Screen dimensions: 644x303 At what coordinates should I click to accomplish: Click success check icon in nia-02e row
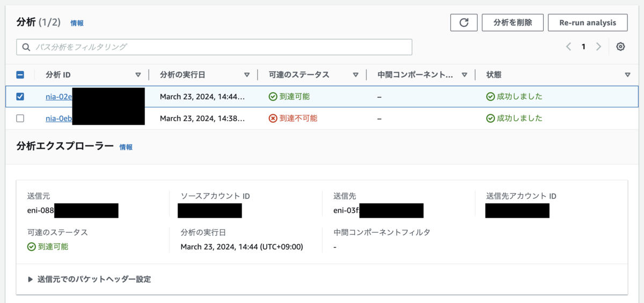tap(491, 97)
